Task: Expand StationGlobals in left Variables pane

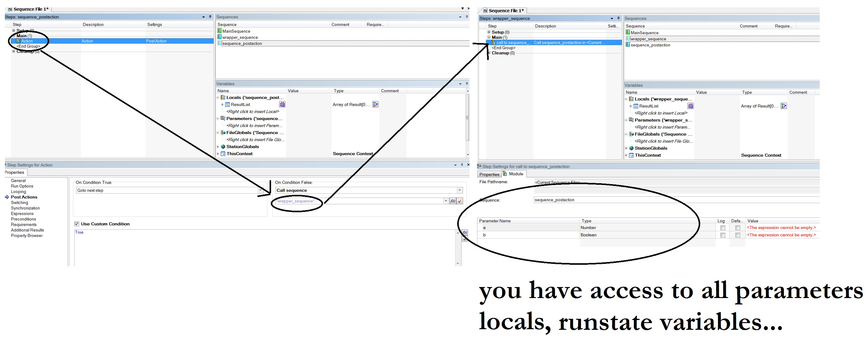Action: (x=218, y=147)
